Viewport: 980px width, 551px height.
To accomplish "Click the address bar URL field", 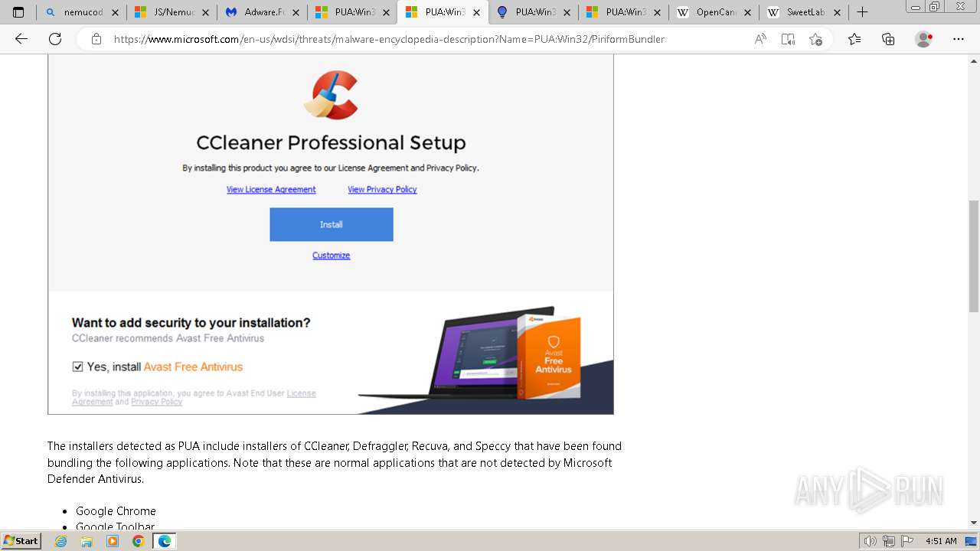I will coord(389,39).
